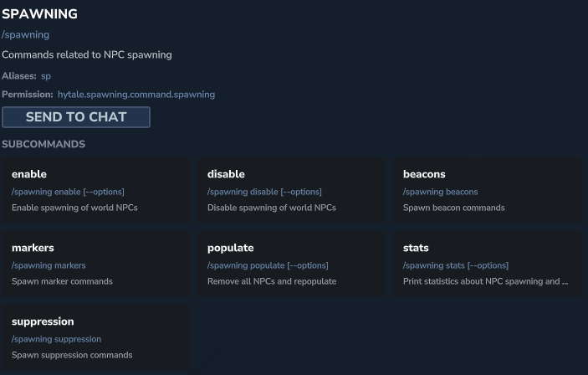Viewport: 588px width, 375px height.
Task: Click the SPAWNING page title
Action: (39, 14)
